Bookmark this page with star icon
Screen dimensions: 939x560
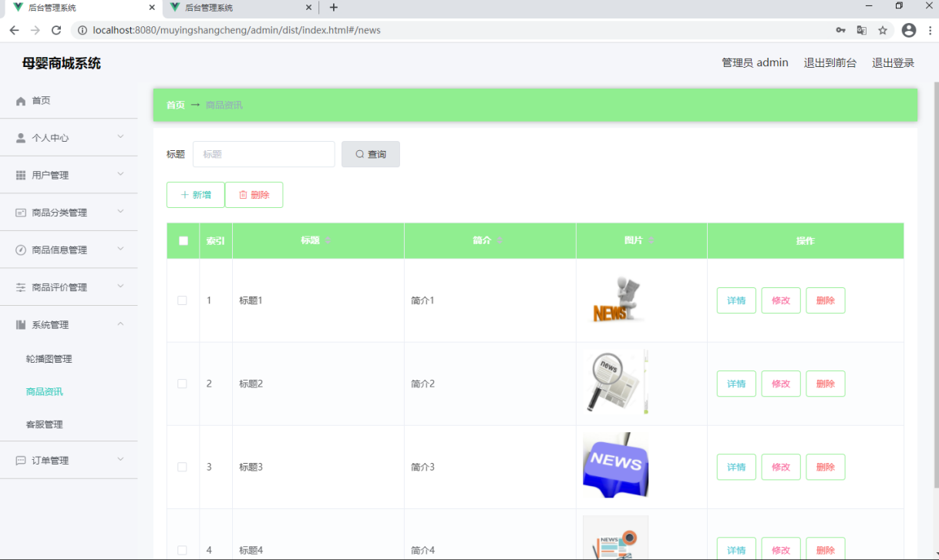883,30
